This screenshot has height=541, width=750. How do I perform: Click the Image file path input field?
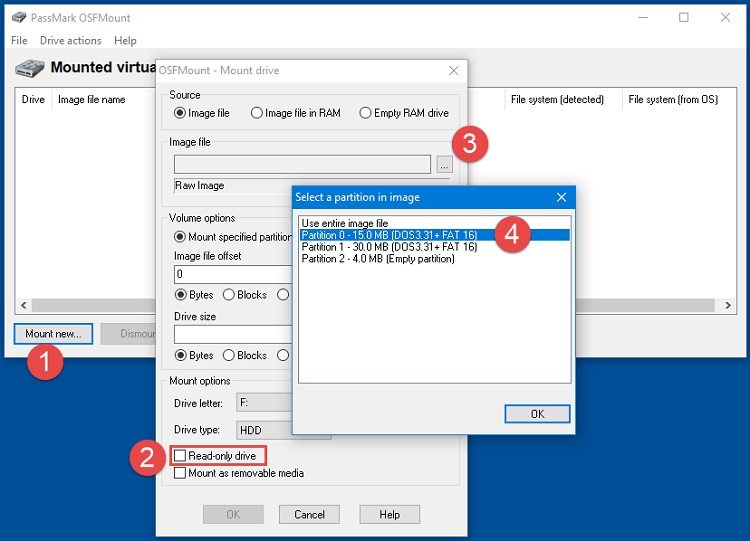(302, 165)
